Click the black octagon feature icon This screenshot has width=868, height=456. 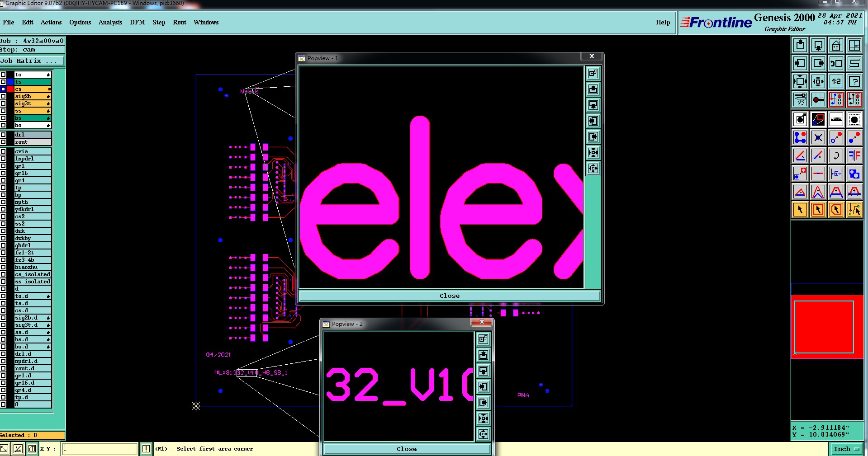[854, 119]
